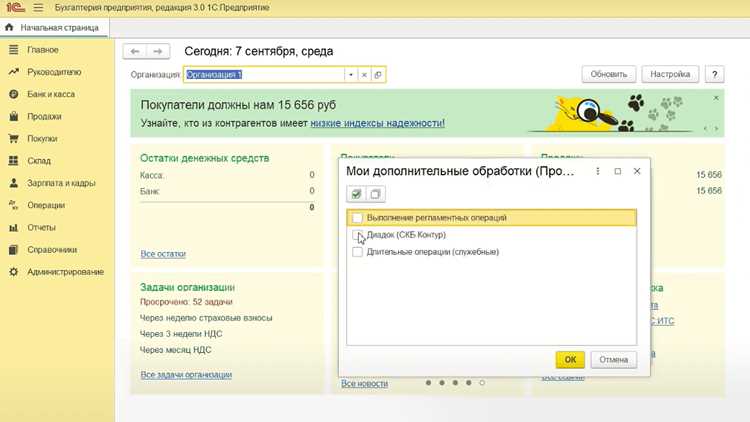
Task: Click the Отмена button
Action: [x=614, y=360]
